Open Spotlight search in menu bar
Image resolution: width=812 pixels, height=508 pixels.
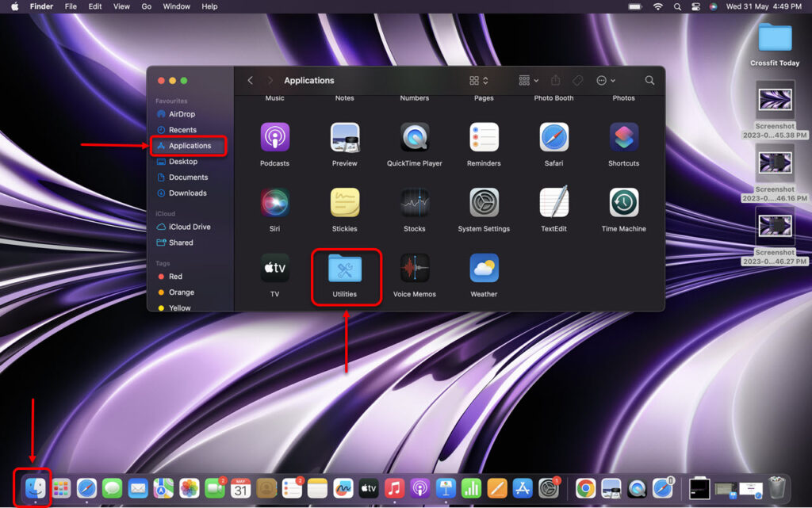(x=677, y=6)
